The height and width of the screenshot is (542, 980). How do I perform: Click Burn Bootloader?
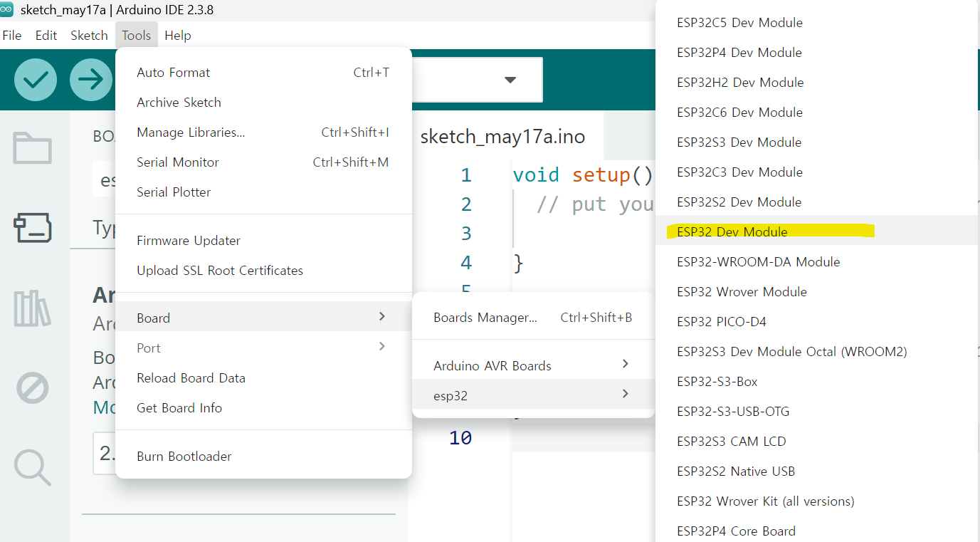263,457
